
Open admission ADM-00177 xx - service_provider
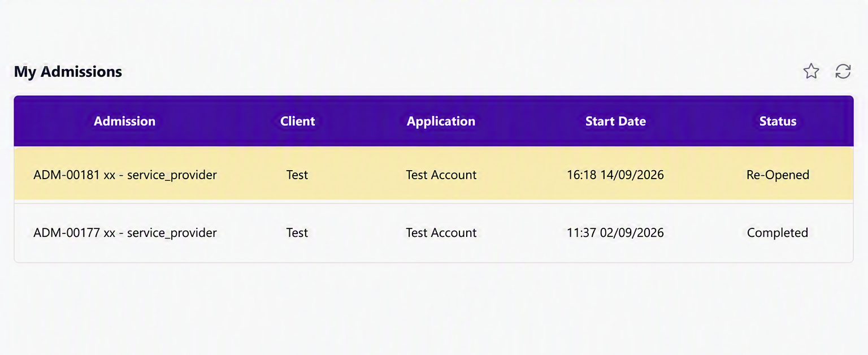click(x=125, y=232)
